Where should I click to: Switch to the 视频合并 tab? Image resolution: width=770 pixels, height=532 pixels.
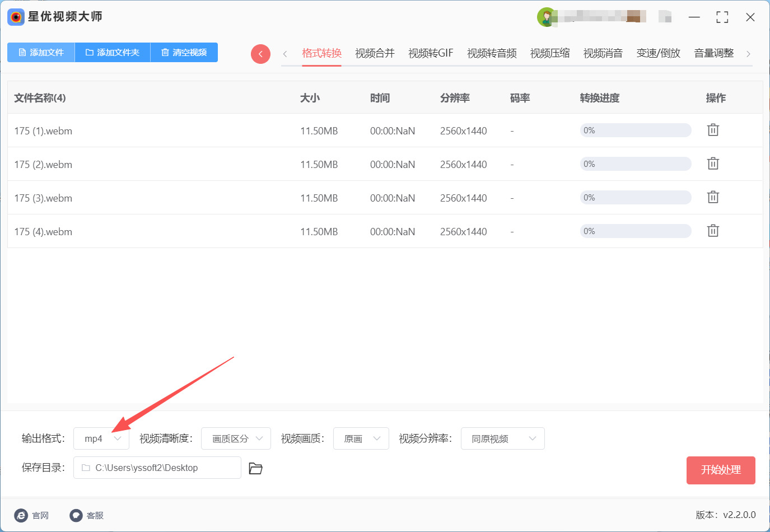click(x=375, y=53)
